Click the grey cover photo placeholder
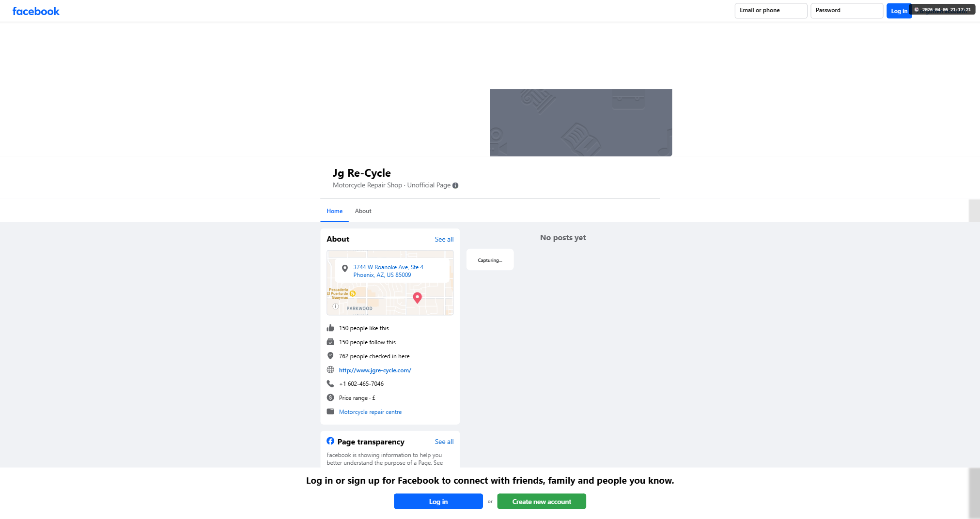Viewport: 980px width, 519px height. (581, 122)
